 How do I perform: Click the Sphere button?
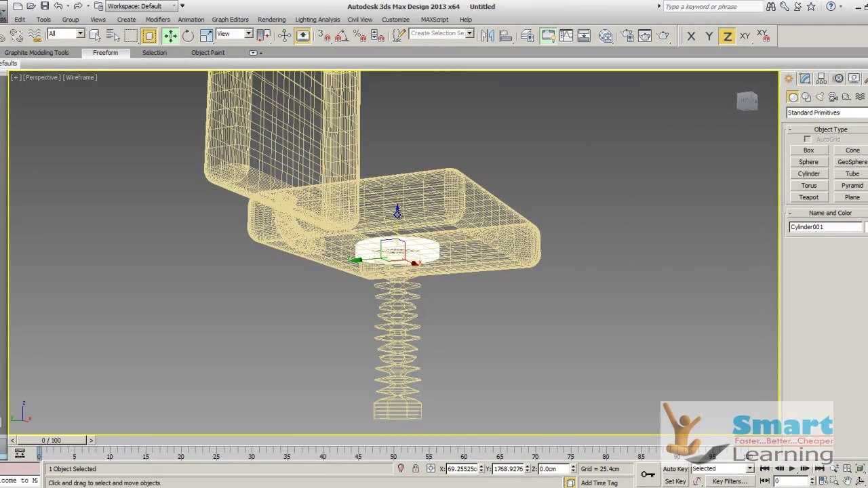(x=808, y=162)
